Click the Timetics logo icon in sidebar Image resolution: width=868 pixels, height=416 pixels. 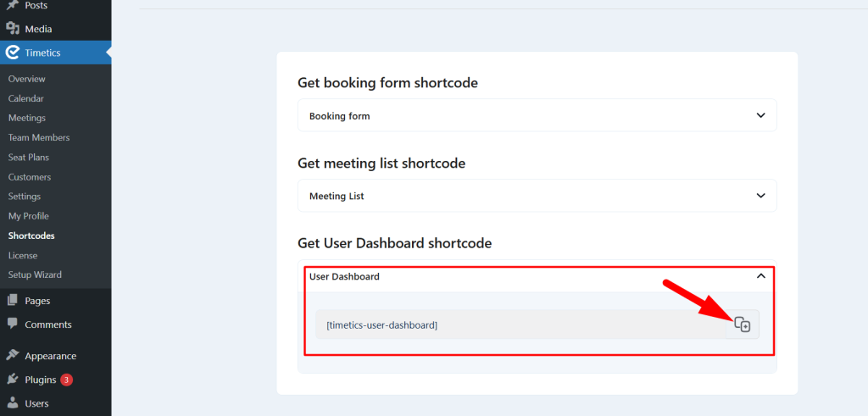(12, 53)
